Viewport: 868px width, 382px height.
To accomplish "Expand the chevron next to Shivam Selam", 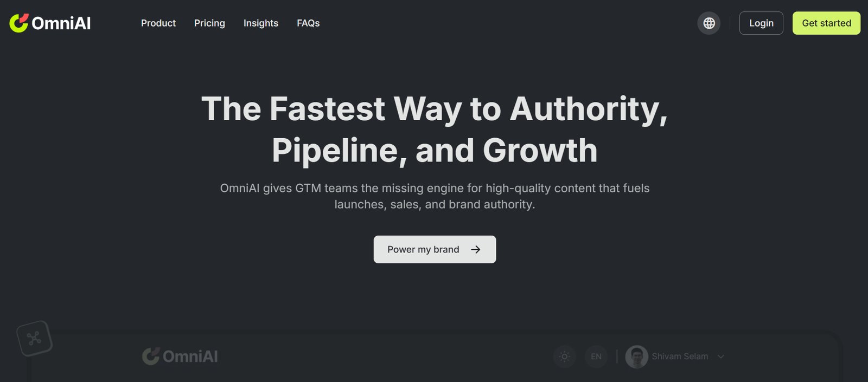I will pyautogui.click(x=721, y=357).
